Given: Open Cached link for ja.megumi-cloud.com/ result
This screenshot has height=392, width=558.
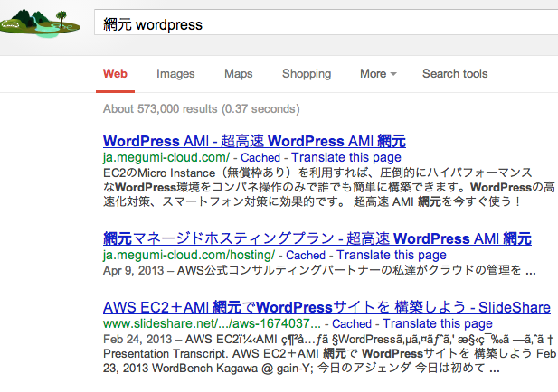Looking at the screenshot, I should tap(260, 157).
